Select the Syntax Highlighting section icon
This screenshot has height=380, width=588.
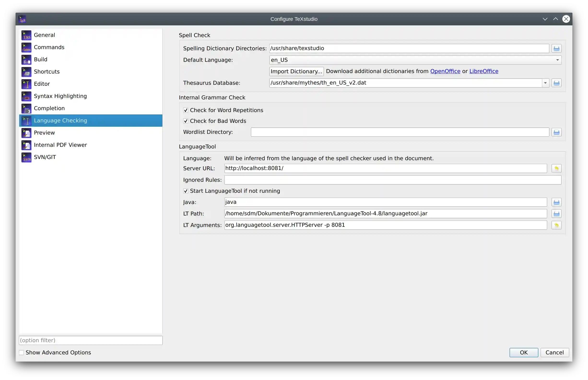(26, 96)
